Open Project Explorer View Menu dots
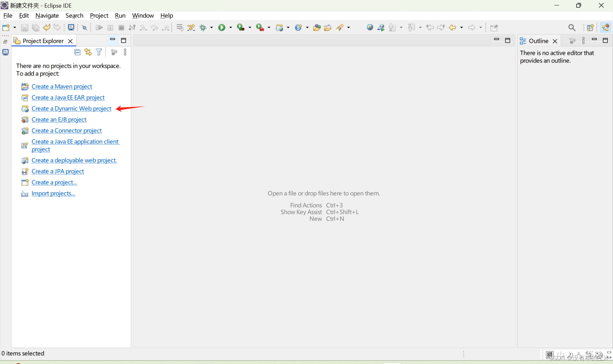 (125, 52)
